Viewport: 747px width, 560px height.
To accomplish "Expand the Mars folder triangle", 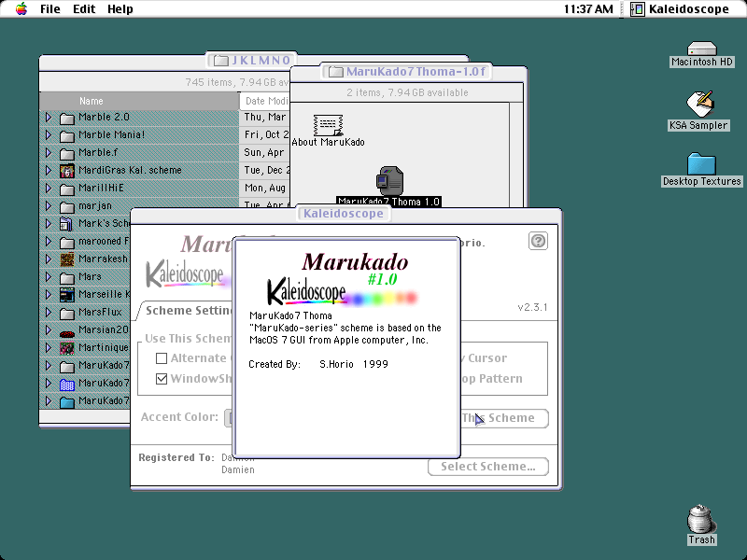I will pos(49,276).
